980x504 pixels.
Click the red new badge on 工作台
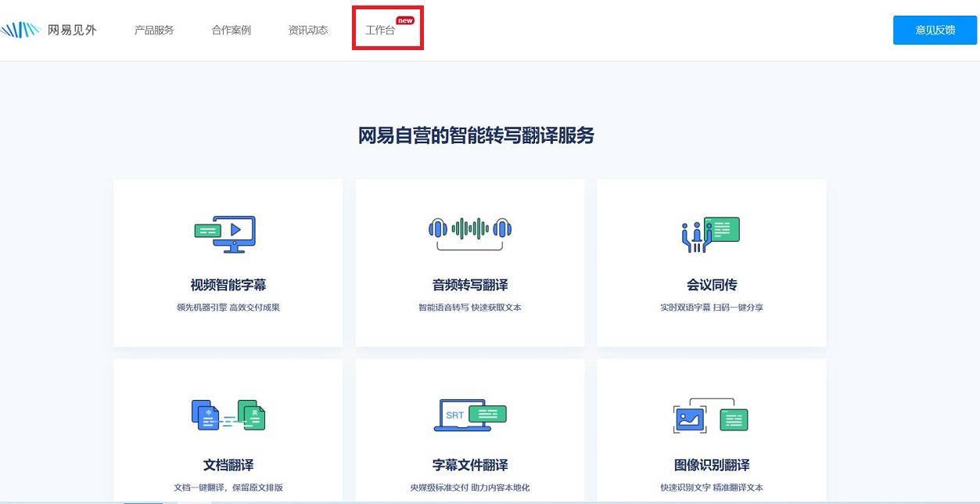click(x=405, y=20)
